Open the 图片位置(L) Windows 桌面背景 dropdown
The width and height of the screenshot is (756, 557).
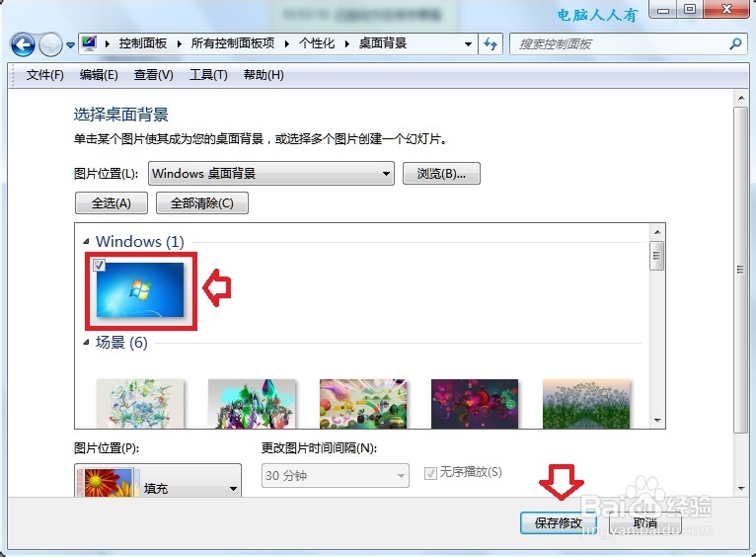pyautogui.click(x=271, y=174)
